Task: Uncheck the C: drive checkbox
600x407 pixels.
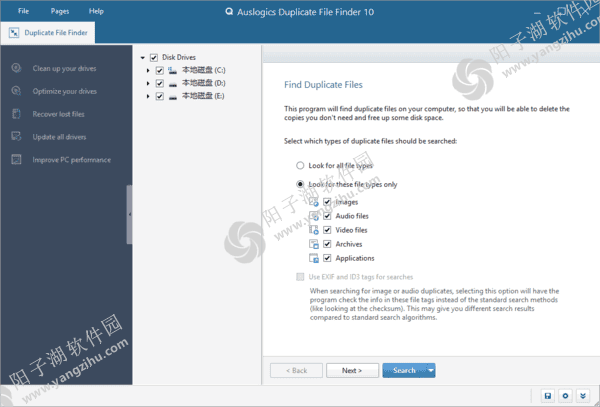Action: [x=160, y=70]
